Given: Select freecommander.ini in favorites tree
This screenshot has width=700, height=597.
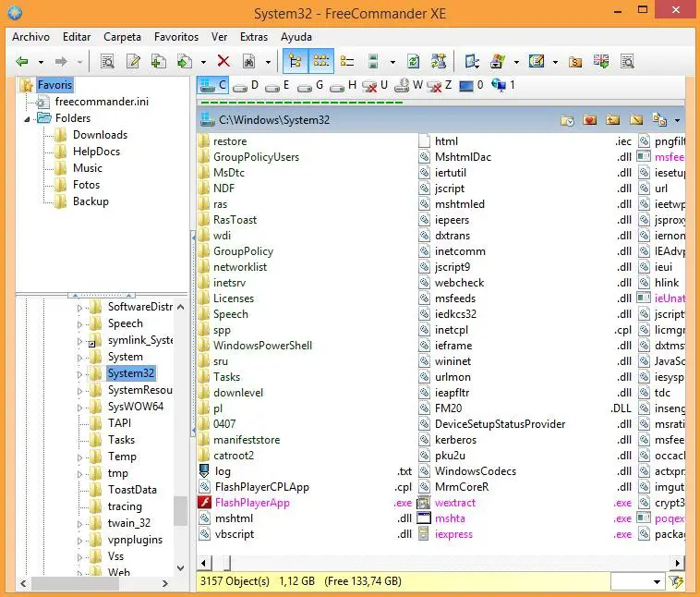Looking at the screenshot, I should 102,102.
